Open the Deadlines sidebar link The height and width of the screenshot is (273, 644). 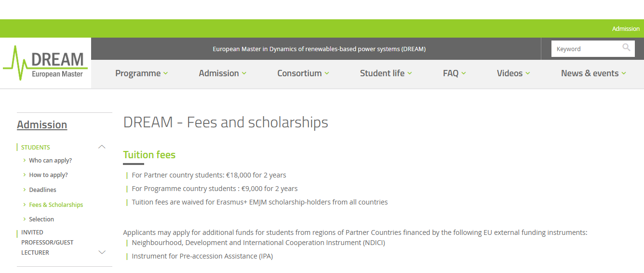42,190
